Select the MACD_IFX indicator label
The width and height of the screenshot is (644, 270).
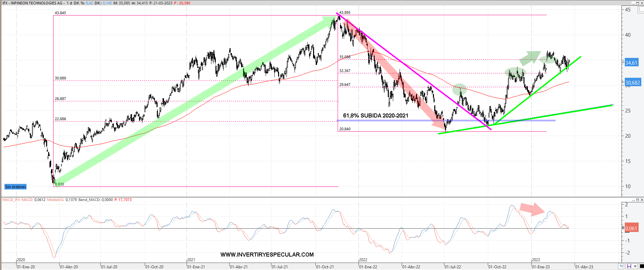pyautogui.click(x=11, y=200)
